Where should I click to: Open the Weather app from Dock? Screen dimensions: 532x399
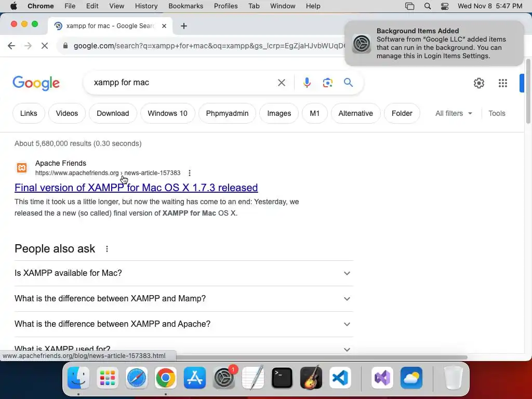coord(411,378)
